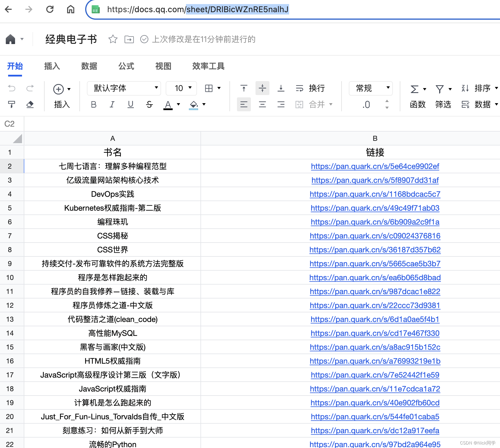Open the 数据 tab
The image size is (500, 448).
click(89, 66)
